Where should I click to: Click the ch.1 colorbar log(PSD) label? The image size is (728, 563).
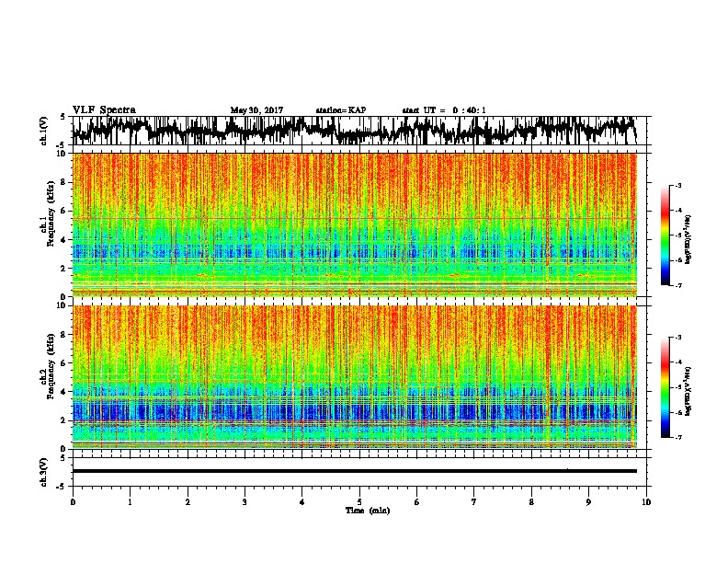tap(688, 240)
